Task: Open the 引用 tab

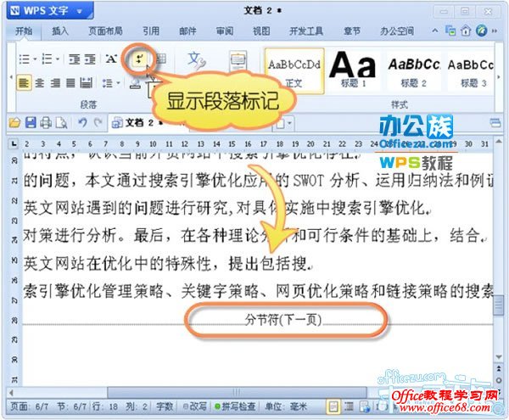Action: tap(151, 31)
